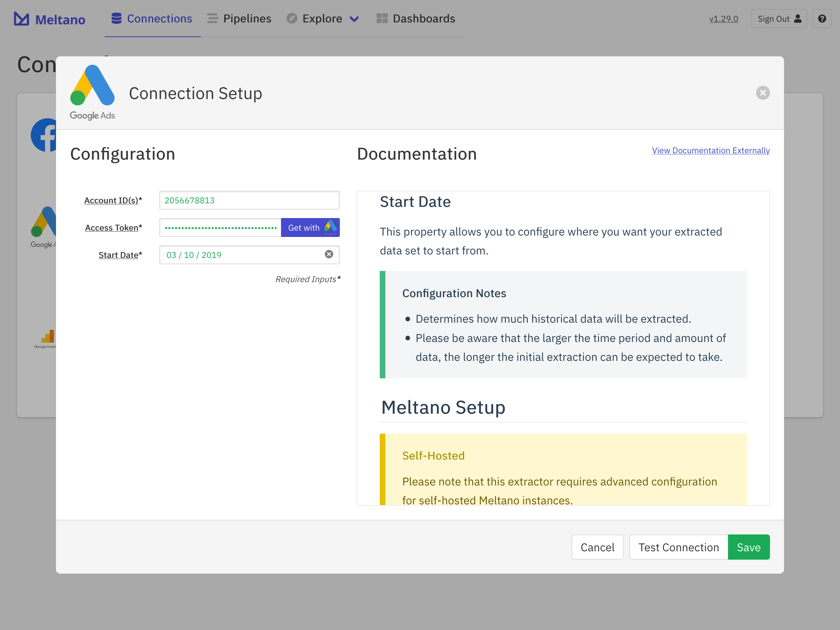Switch to the Dashboards tab

[416, 19]
